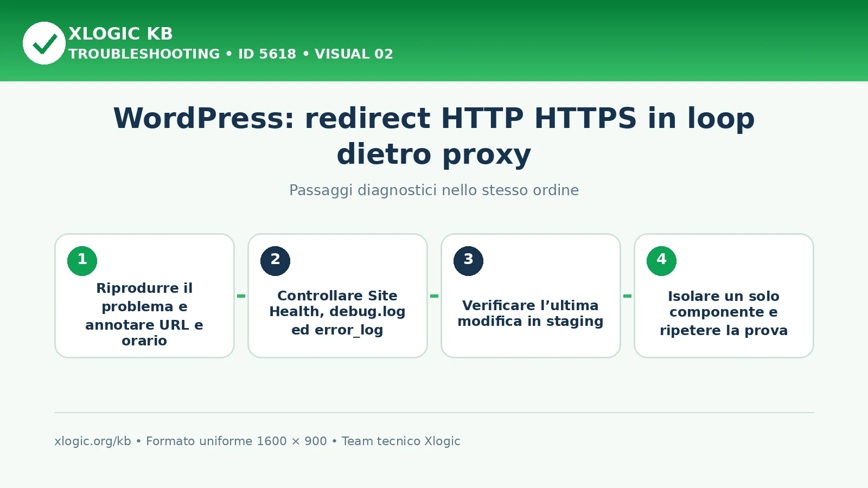Select the card Riprodurre il problema
868x488 pixels.
[x=144, y=296]
